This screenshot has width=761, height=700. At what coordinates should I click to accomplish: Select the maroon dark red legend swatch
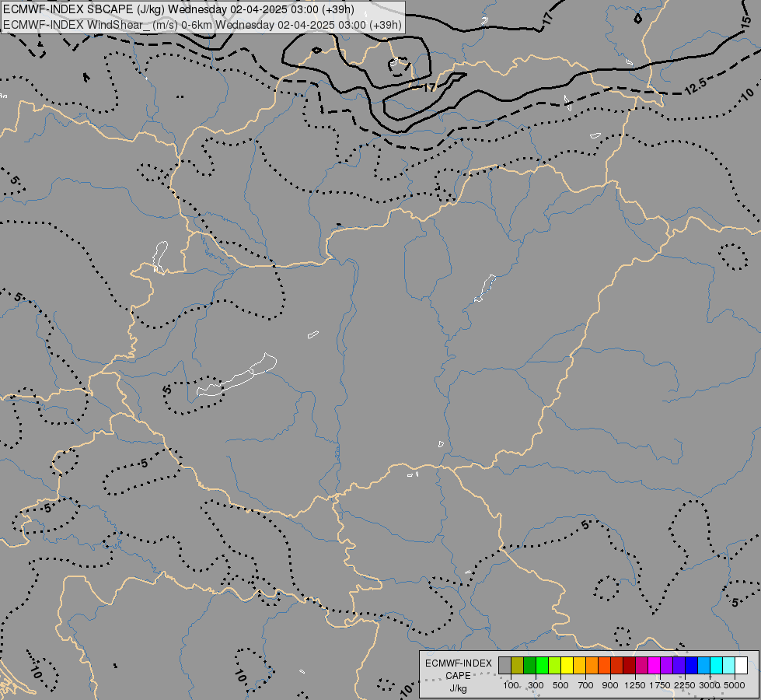630,665
